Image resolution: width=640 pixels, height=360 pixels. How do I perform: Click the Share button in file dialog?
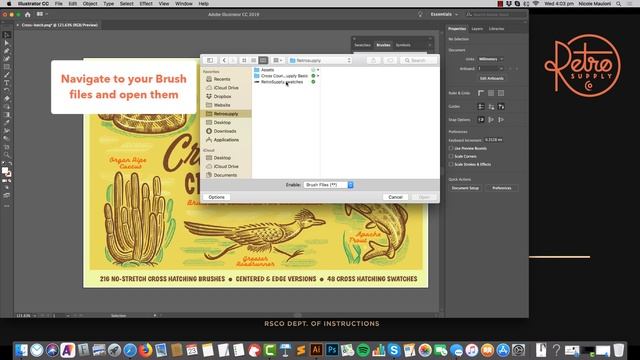[x=373, y=60]
